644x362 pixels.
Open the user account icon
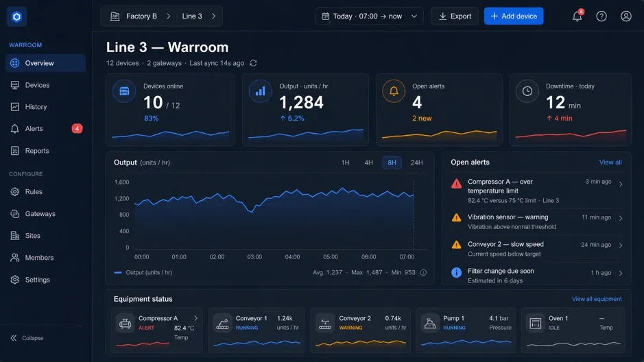tap(626, 16)
